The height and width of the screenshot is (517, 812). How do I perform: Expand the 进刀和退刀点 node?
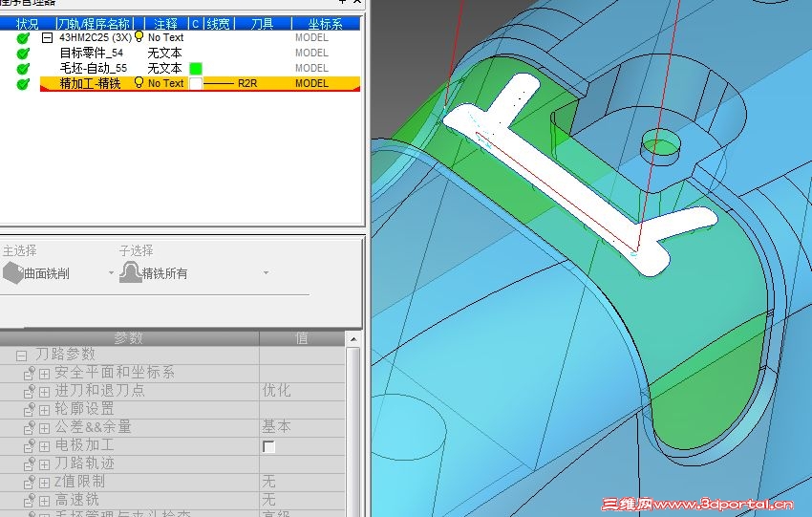point(45,392)
